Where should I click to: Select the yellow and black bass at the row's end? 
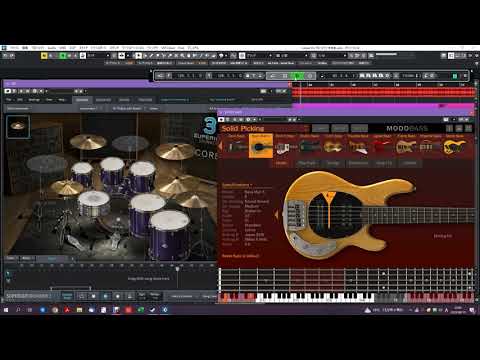pos(455,146)
